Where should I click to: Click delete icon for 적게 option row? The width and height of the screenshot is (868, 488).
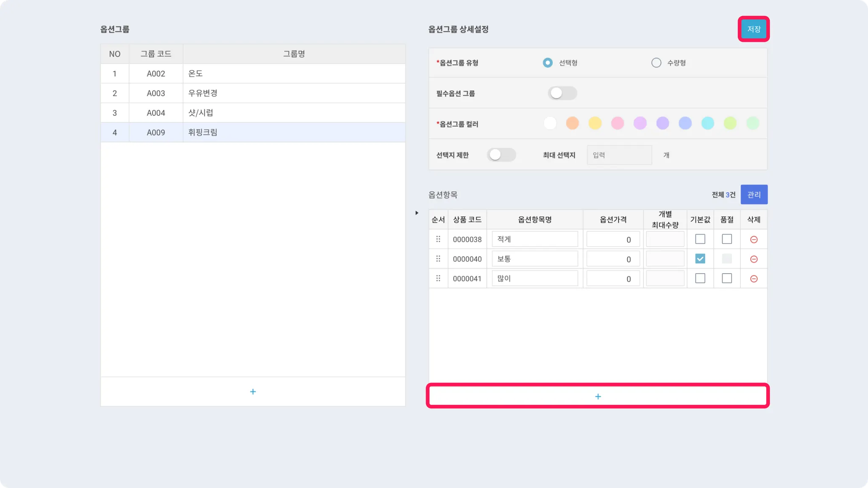point(754,239)
